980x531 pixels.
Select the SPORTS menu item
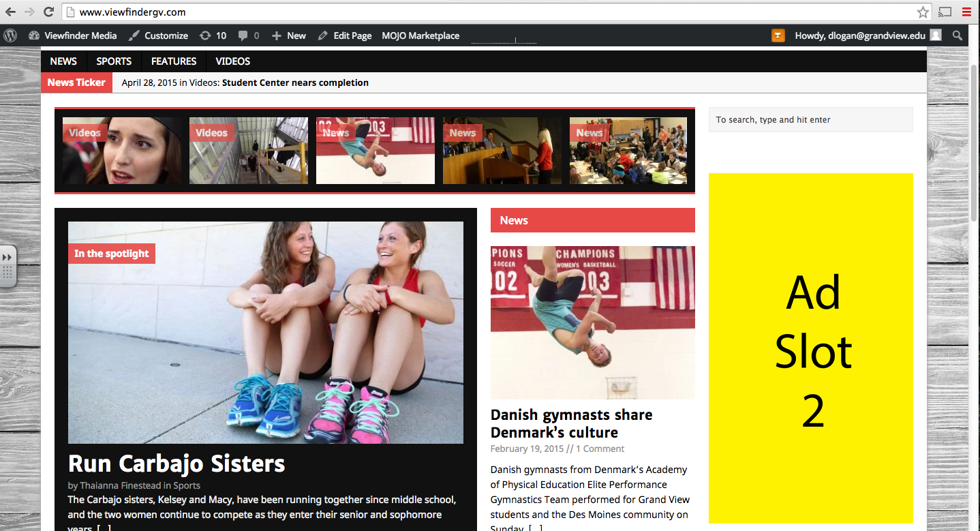114,61
